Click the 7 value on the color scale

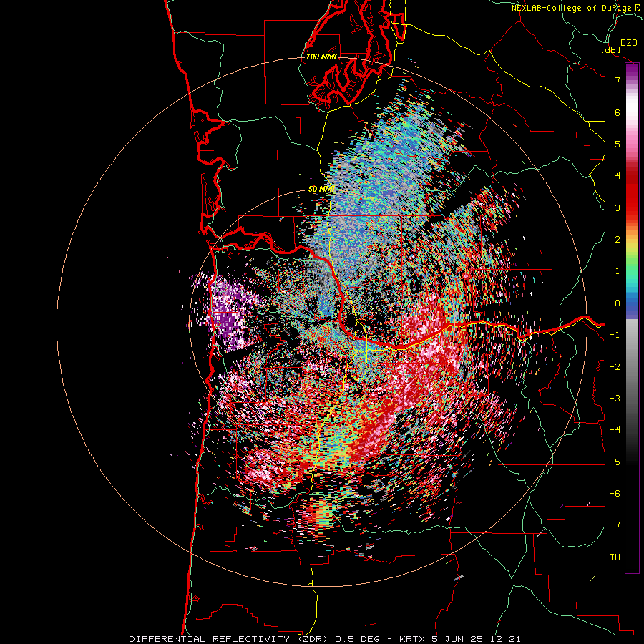618,80
